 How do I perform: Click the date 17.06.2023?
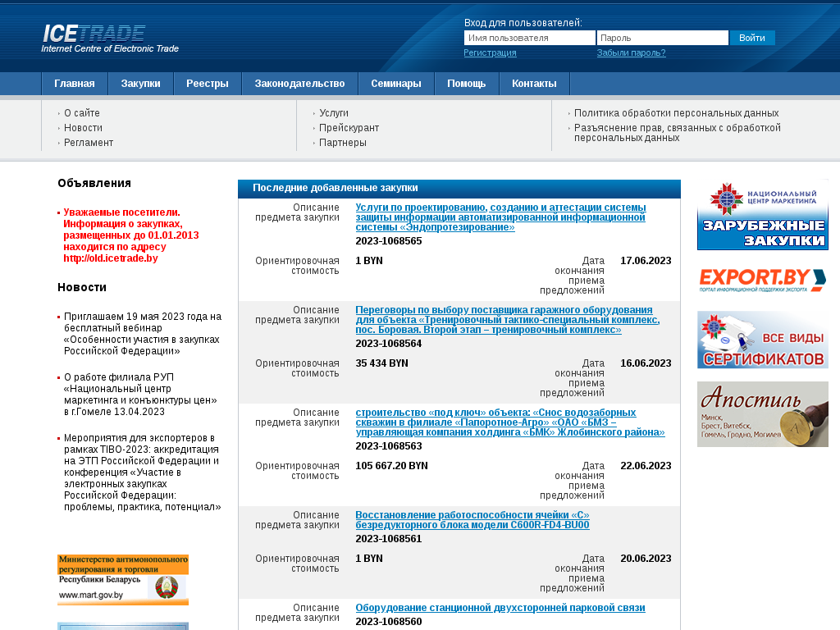pyautogui.click(x=646, y=261)
